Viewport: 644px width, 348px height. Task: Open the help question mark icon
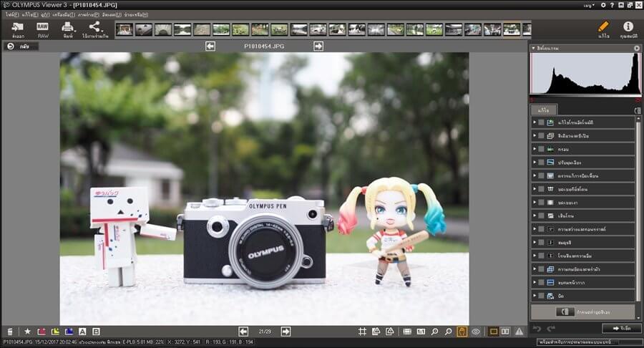pyautogui.click(x=612, y=5)
